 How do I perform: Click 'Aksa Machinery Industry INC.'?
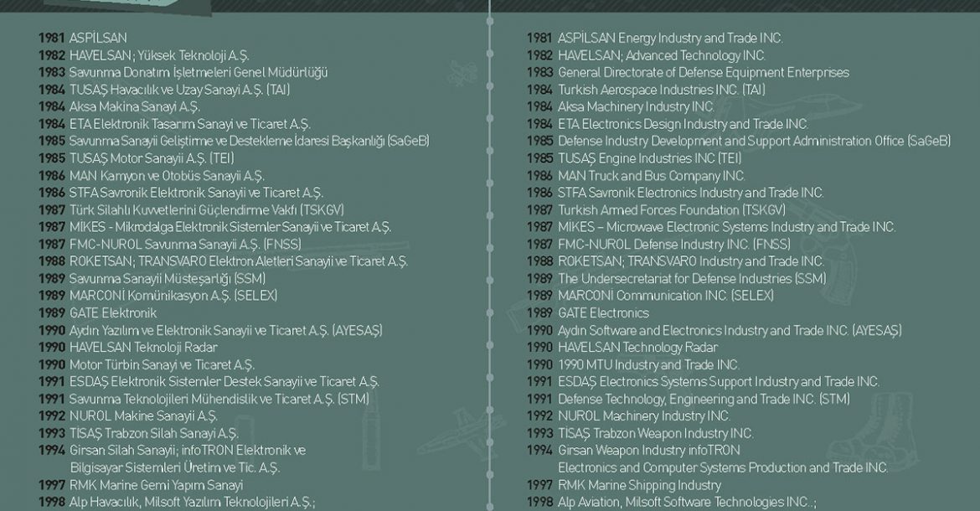click(x=636, y=107)
